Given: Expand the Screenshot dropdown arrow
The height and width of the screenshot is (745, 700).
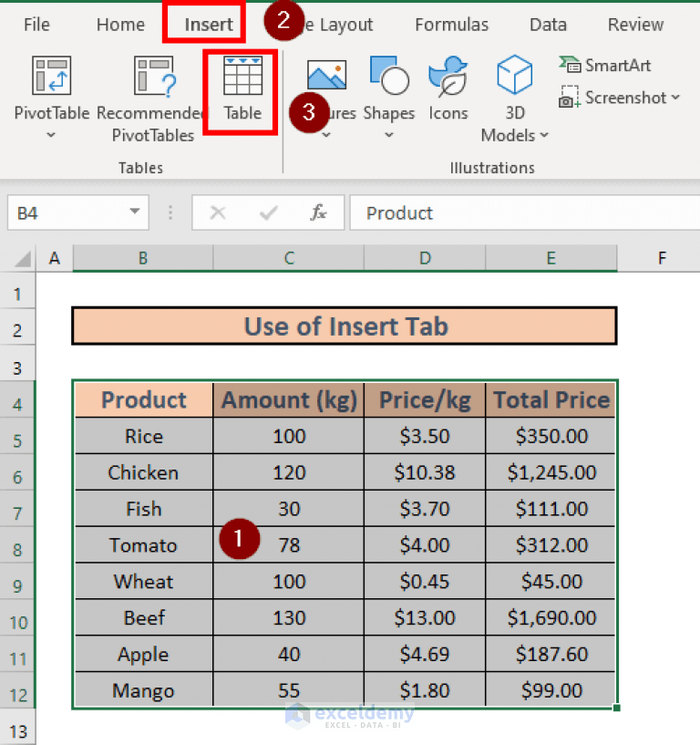Looking at the screenshot, I should (675, 98).
